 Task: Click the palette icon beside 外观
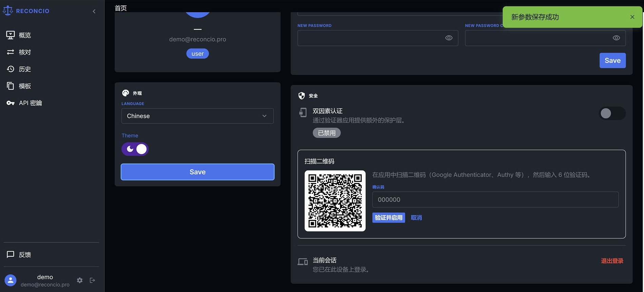coord(126,93)
